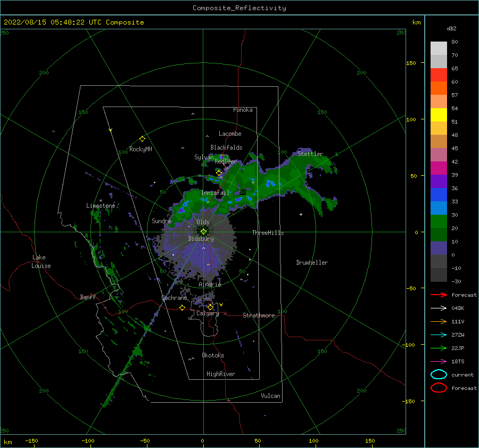Viewport: 479px width, 448px height.
Task: Click the yellow radar-site diamond near Didsbury
Action: [203, 232]
